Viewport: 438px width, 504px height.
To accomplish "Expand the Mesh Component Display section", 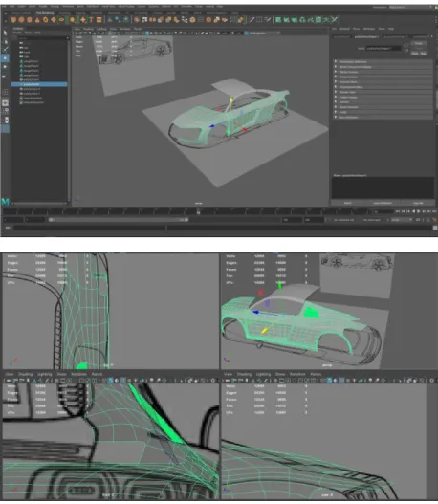I will 383,67.
